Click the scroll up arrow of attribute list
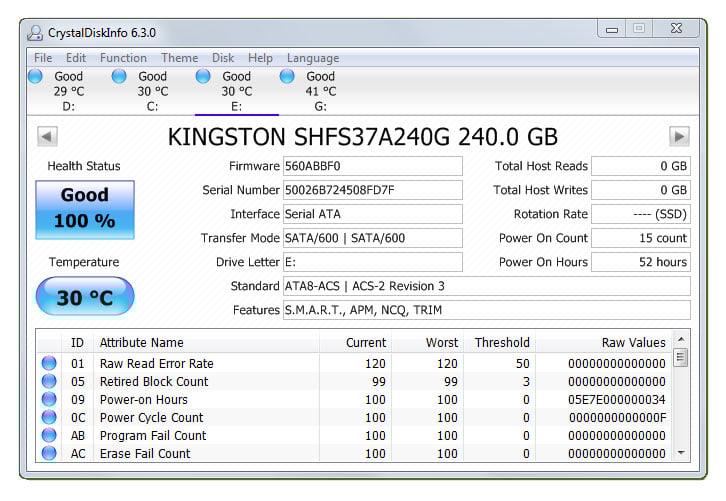The width and height of the screenshot is (726, 501). [x=681, y=339]
